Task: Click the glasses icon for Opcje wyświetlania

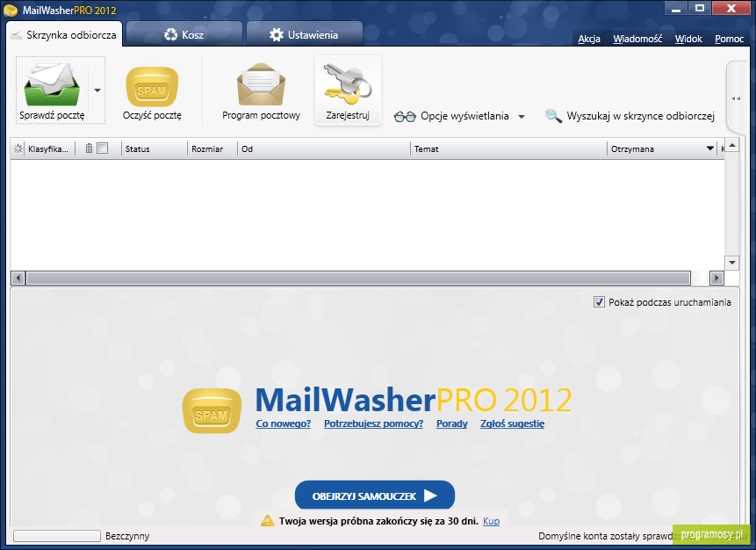Action: click(405, 116)
